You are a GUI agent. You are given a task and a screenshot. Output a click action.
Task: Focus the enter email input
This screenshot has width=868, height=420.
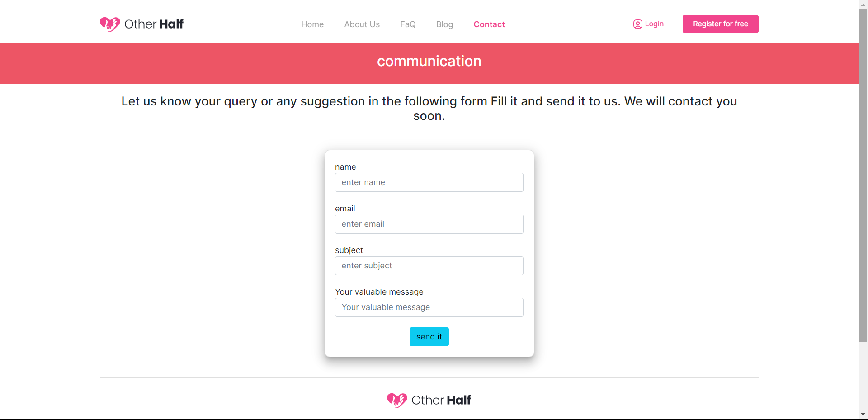[x=429, y=224]
